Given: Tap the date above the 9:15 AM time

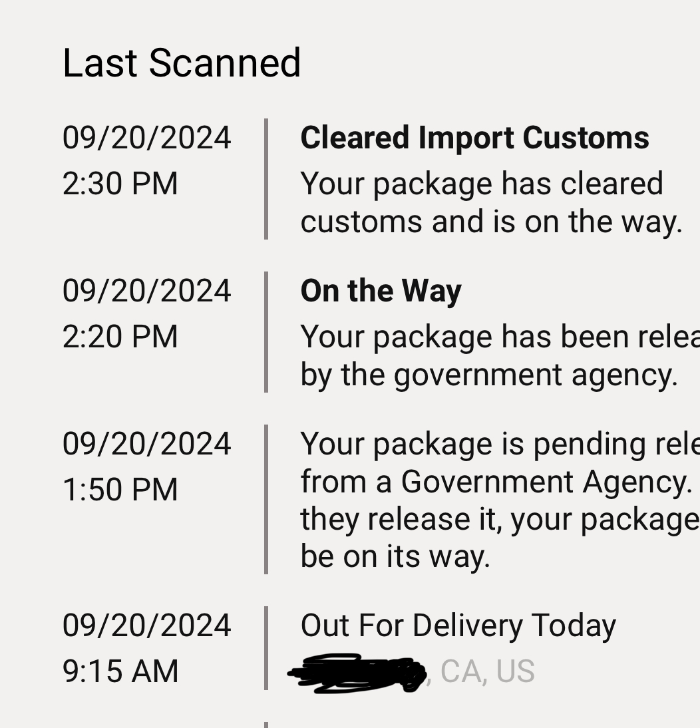Looking at the screenshot, I should tap(146, 625).
